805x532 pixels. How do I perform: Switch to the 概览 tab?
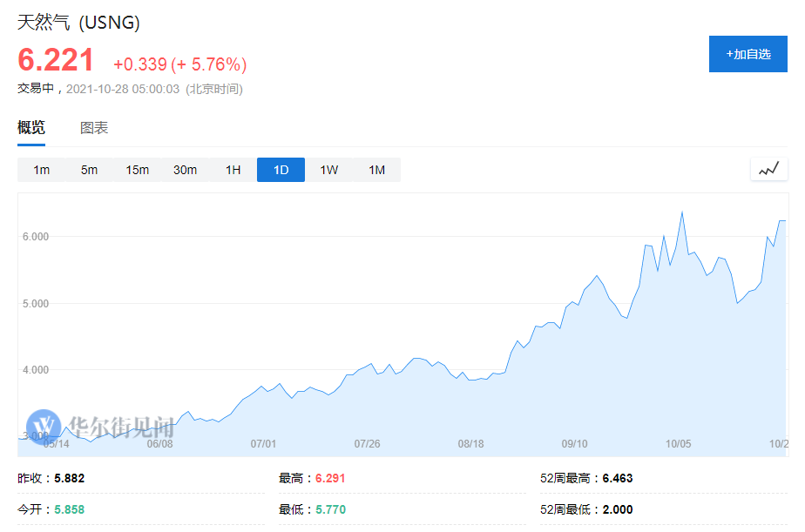(31, 127)
